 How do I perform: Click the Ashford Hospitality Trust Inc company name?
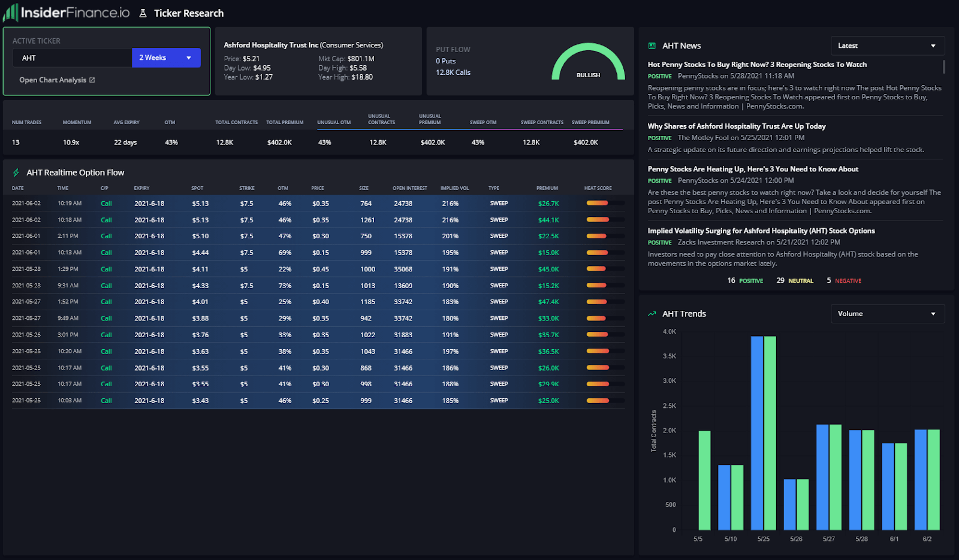point(271,45)
